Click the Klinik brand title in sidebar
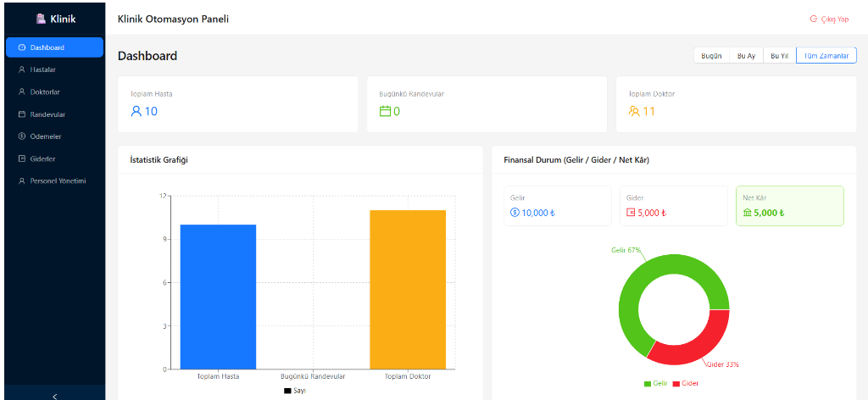868x400 pixels. (x=63, y=19)
